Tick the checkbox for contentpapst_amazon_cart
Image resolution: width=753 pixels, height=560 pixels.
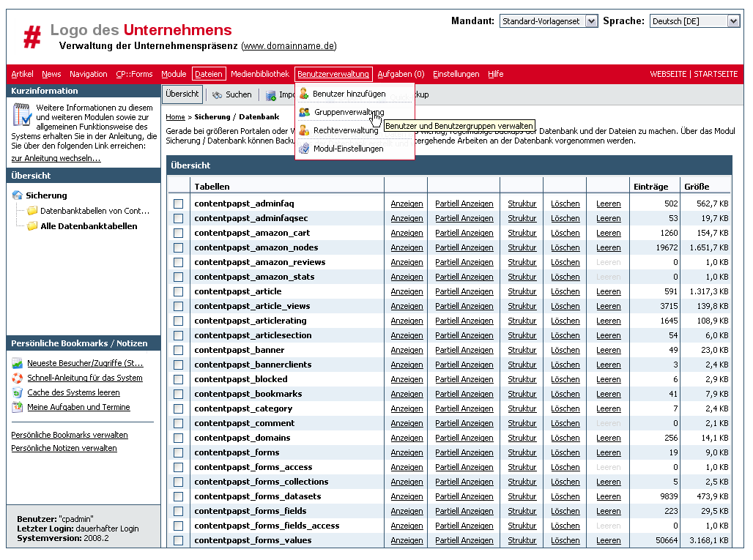tap(179, 233)
